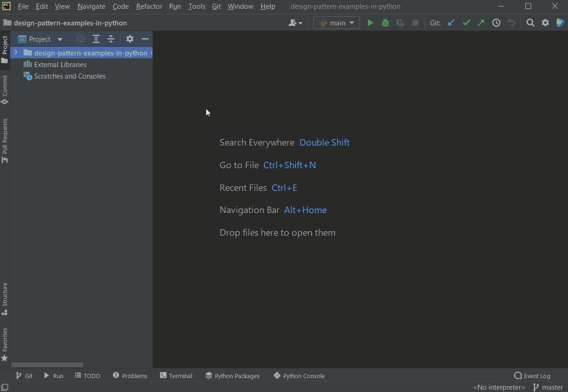This screenshot has width=568, height=392.
Task: Click the Stop square icon in toolbar
Action: (415, 23)
